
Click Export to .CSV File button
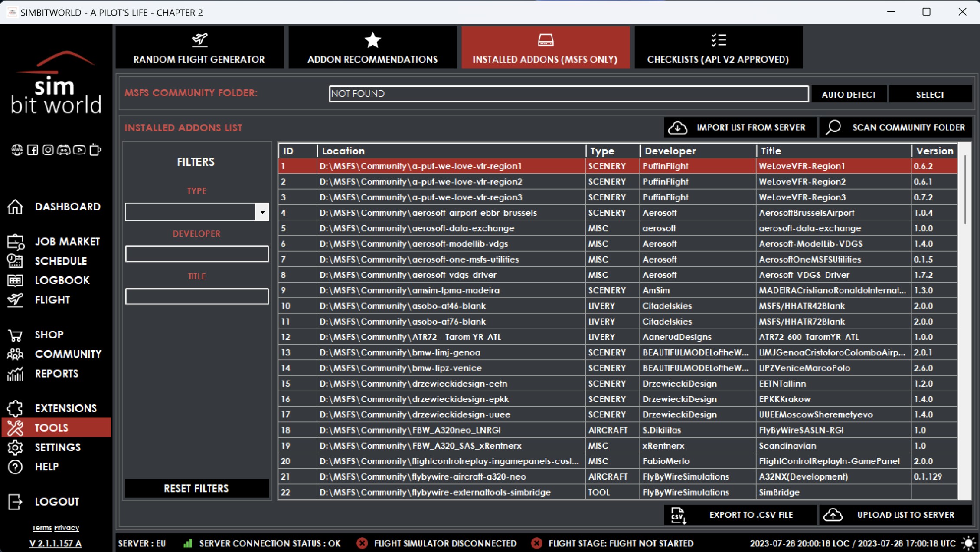click(740, 515)
